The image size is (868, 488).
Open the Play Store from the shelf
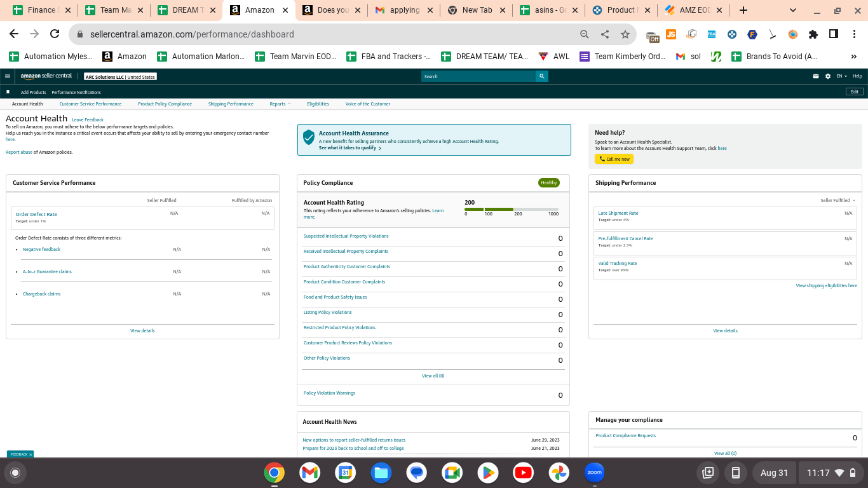pos(488,473)
